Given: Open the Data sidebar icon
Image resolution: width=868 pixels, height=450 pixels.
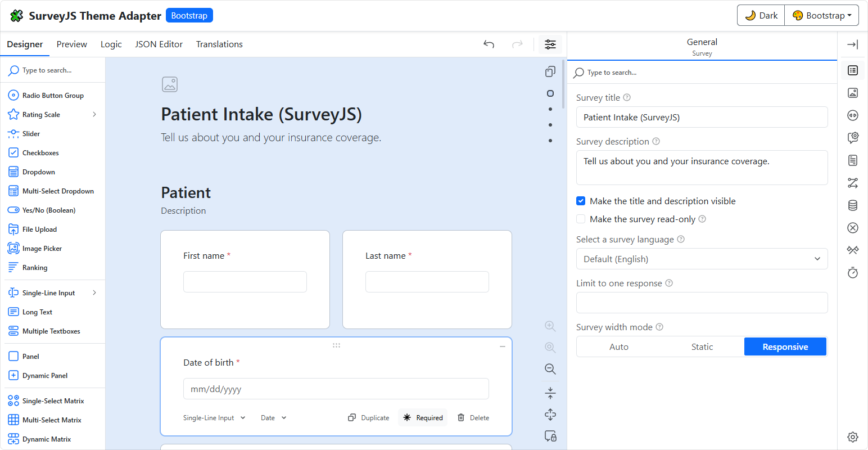Looking at the screenshot, I should (x=853, y=205).
